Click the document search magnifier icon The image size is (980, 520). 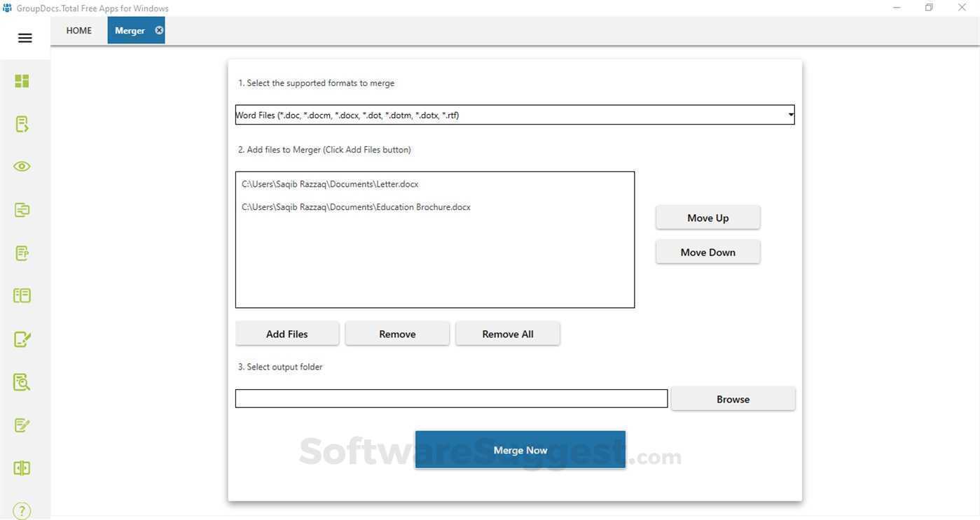click(x=22, y=381)
